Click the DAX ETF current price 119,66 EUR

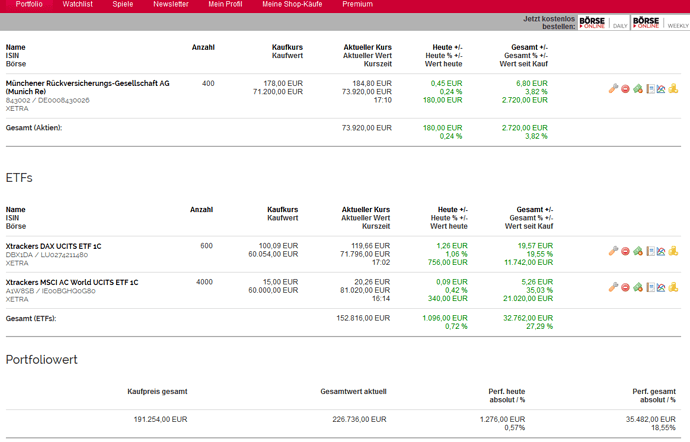(x=371, y=246)
